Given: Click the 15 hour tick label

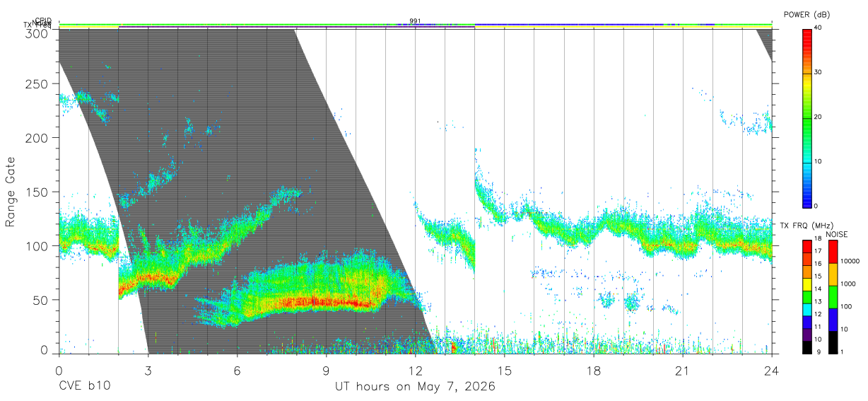Looking at the screenshot, I should click(x=504, y=371).
